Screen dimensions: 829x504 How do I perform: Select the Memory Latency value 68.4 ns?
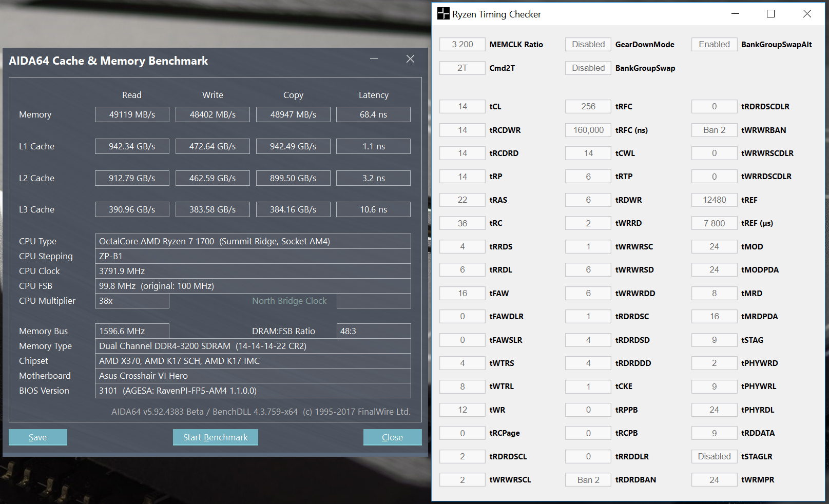point(374,114)
